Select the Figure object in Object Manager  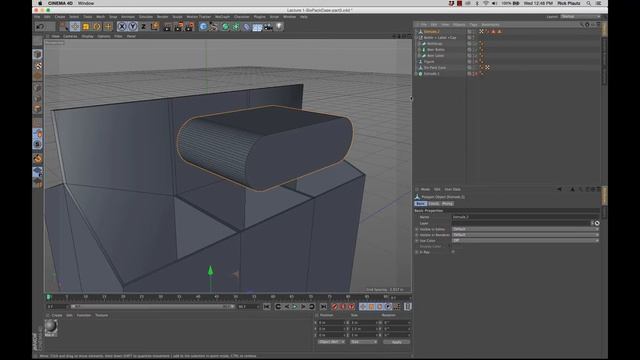coord(429,62)
